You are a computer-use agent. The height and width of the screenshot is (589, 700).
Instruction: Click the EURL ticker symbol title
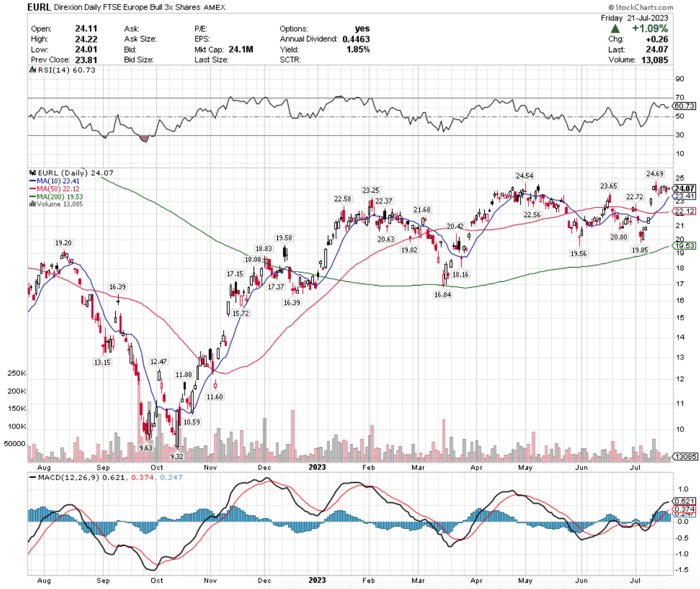point(40,7)
